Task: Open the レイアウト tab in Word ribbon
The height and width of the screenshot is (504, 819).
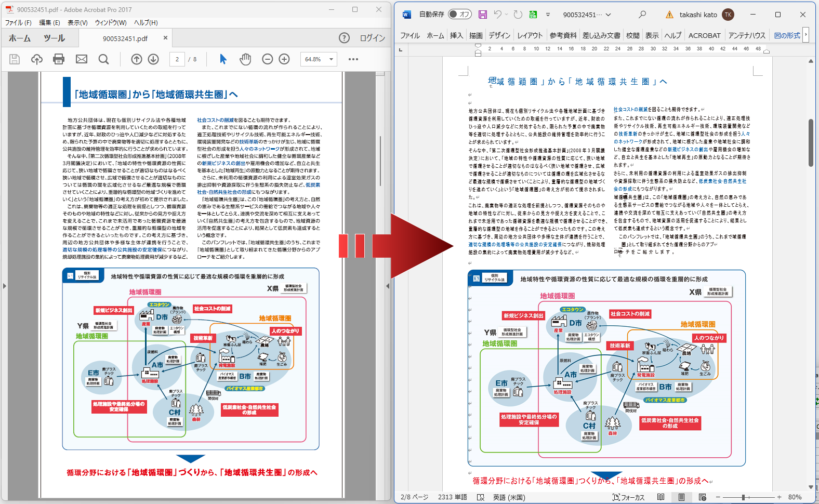Action: click(x=530, y=35)
